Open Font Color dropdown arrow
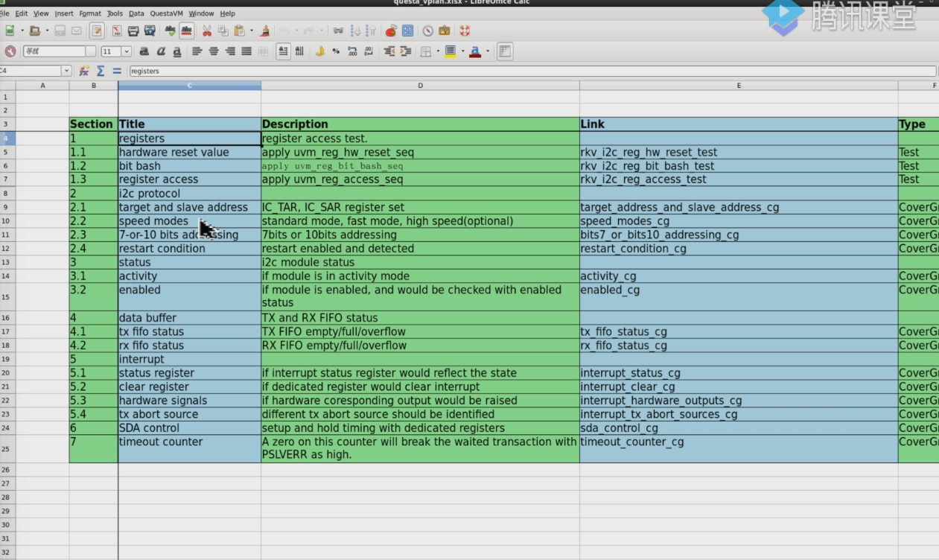 488,51
